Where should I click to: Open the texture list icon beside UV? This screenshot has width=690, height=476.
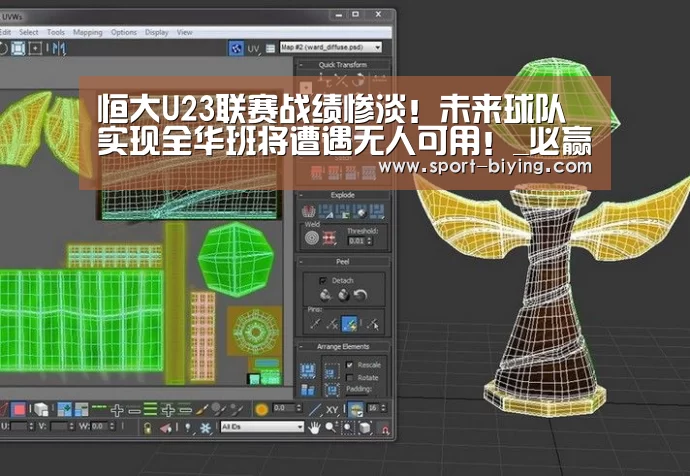click(271, 48)
